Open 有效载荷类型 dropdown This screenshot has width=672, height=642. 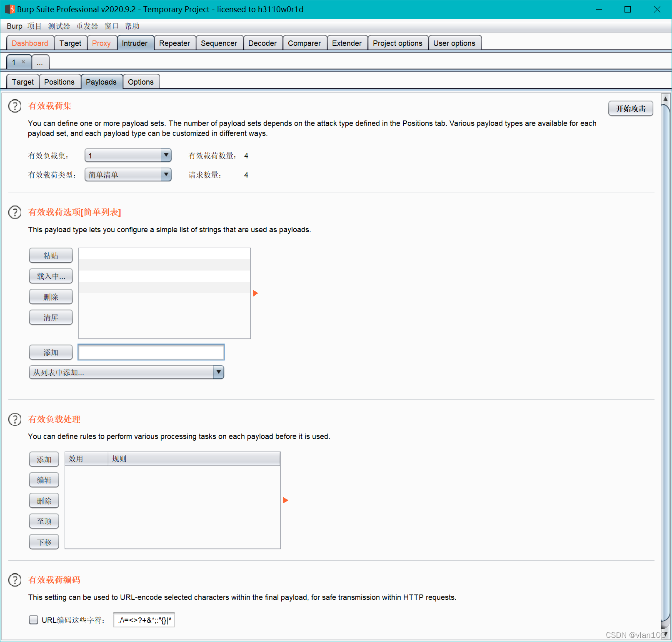pyautogui.click(x=128, y=175)
